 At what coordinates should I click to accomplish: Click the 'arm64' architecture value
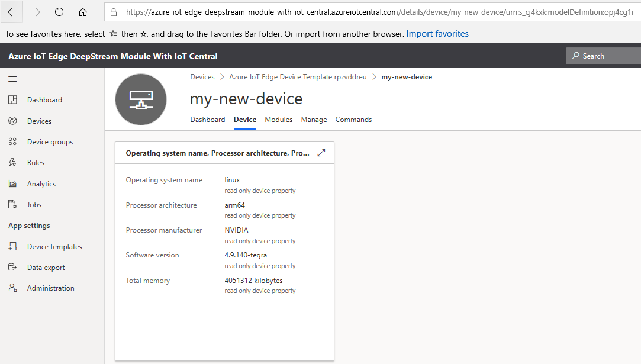click(x=234, y=205)
